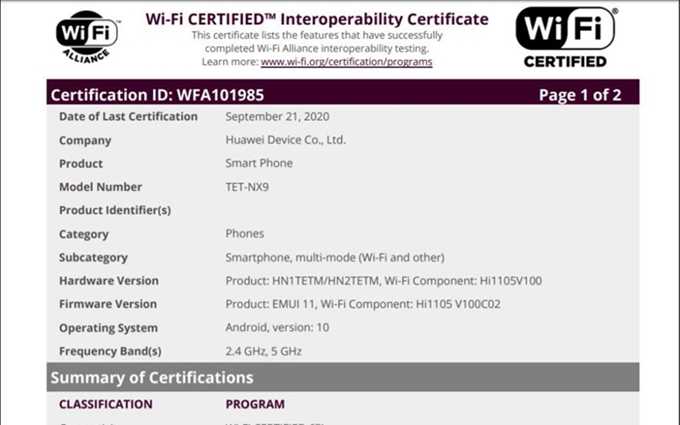Screen dimensions: 680x425
Task: Click the 'Model Number' label
Action: click(101, 187)
